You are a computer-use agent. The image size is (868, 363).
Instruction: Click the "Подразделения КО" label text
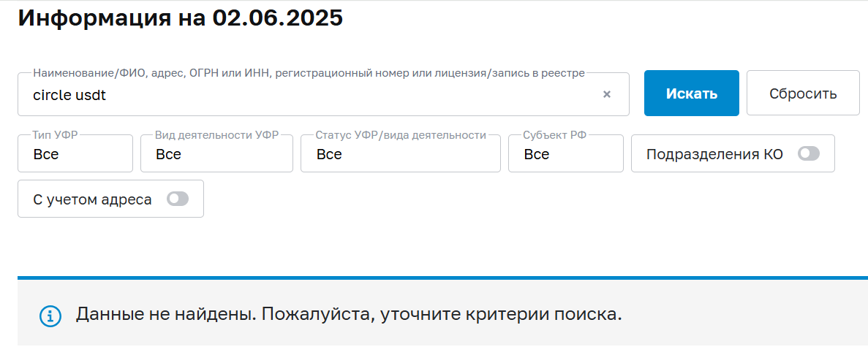(x=714, y=154)
